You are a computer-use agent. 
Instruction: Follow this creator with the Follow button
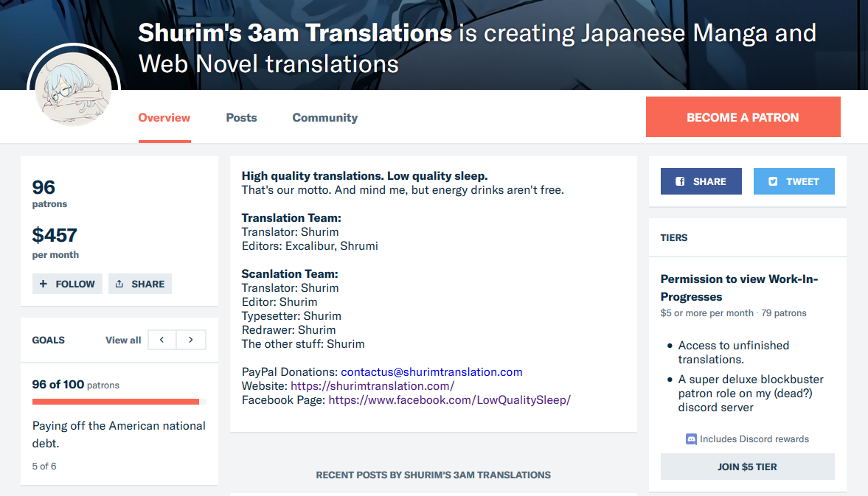67,284
